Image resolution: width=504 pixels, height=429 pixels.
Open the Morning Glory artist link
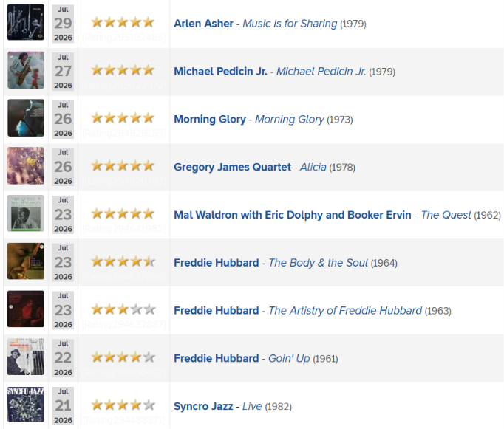[210, 119]
